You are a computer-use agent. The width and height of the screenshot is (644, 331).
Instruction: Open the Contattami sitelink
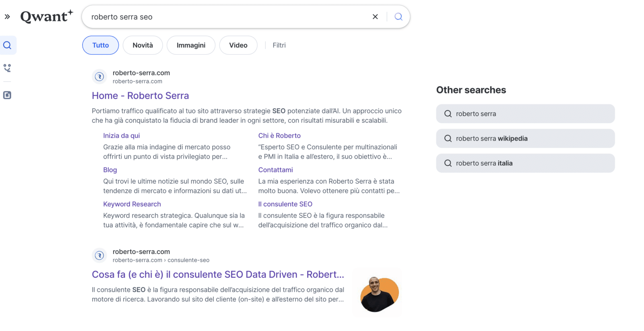[x=275, y=170]
